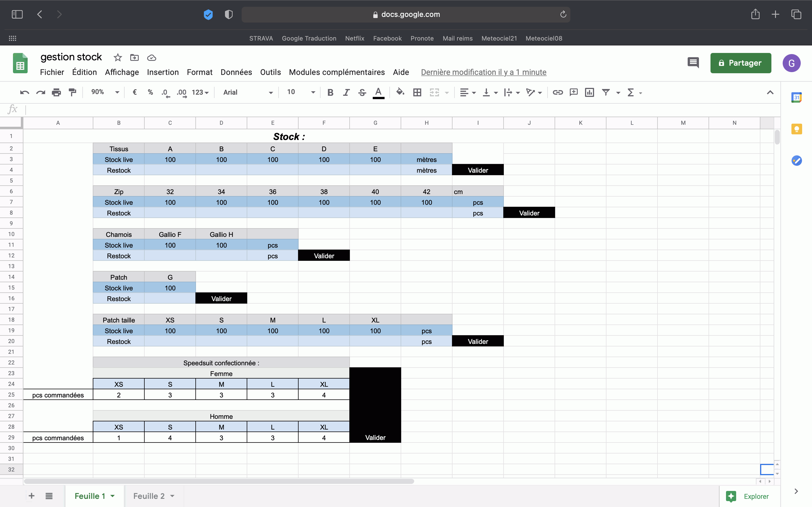The image size is (812, 507).
Task: Insert a chart using toolbar icon
Action: [589, 92]
